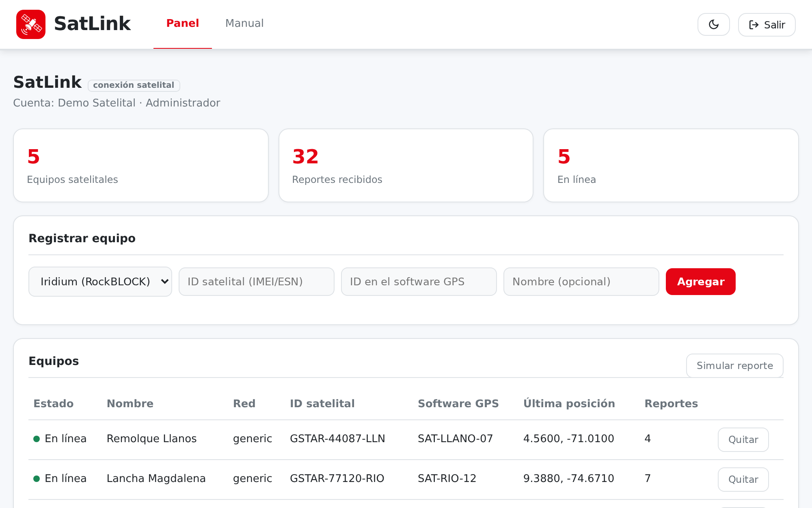Click Quitar for Lancha Magdalena

click(743, 479)
